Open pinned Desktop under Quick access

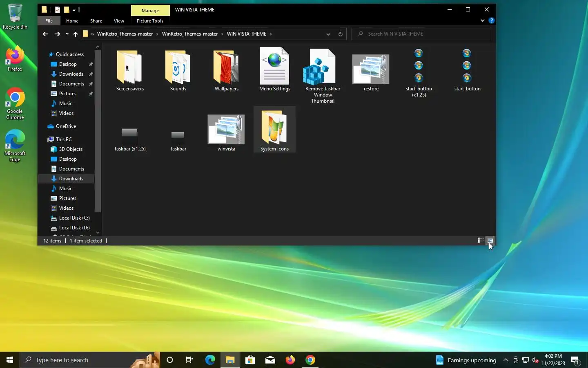click(68, 64)
